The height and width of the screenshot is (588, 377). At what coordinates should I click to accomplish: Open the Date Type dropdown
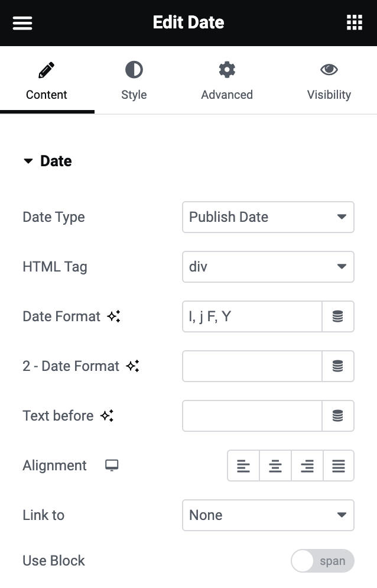pyautogui.click(x=268, y=217)
